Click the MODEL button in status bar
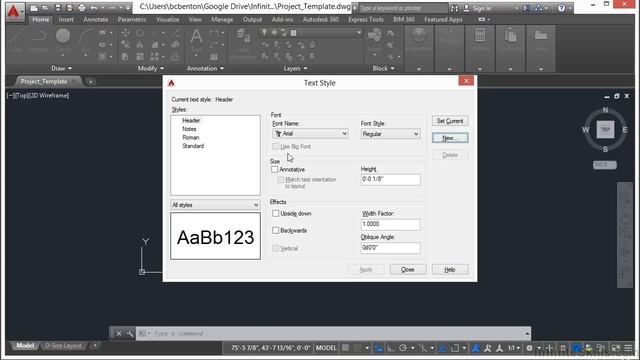 click(326, 348)
